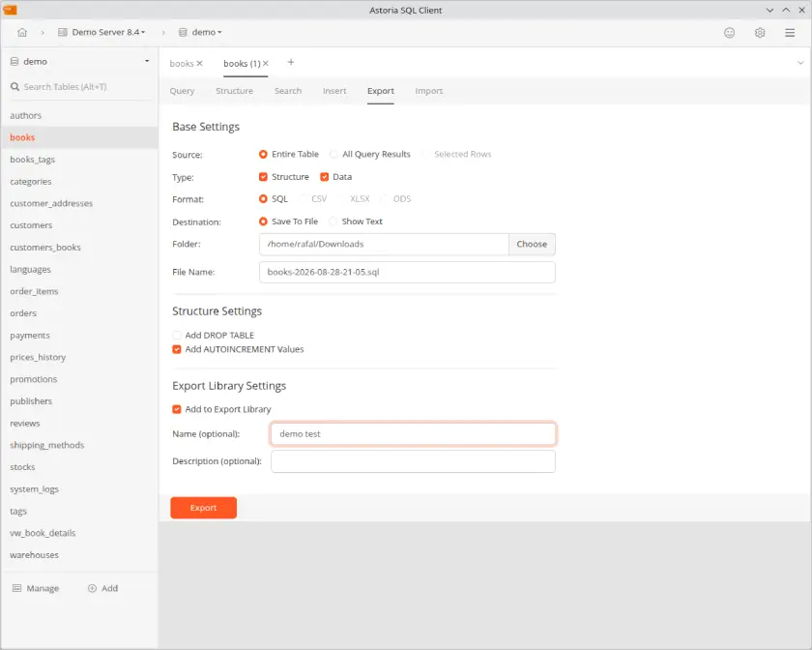Toggle Add AUTOINCREMENT Values checkbox
This screenshot has width=812, height=650.
point(177,349)
